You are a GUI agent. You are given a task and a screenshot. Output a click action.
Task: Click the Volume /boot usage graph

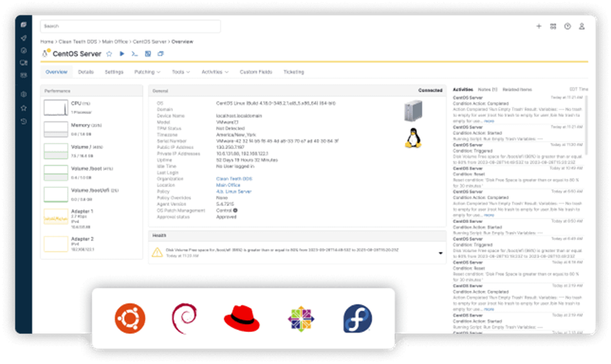click(56, 173)
